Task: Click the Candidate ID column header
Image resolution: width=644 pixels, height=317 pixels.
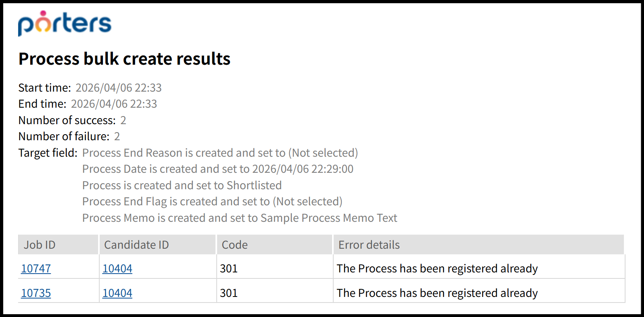Action: pyautogui.click(x=136, y=245)
